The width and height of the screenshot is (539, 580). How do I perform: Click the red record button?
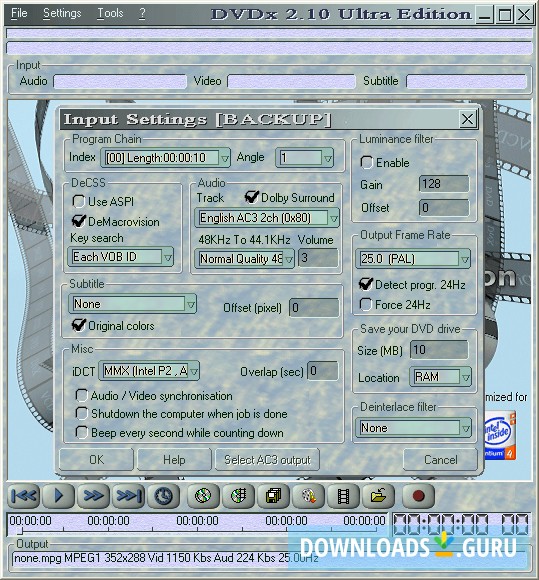[x=418, y=496]
